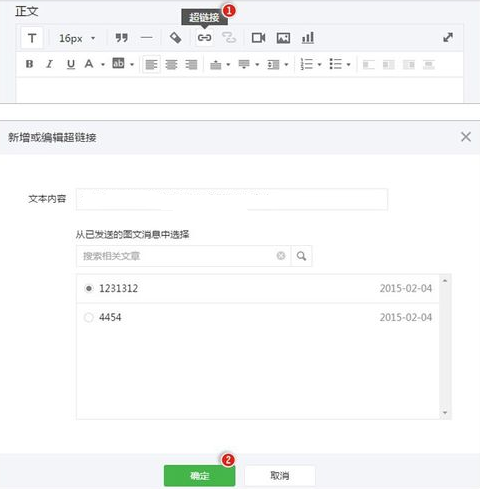
Task: Select the 4454 article radio button
Action: click(89, 317)
